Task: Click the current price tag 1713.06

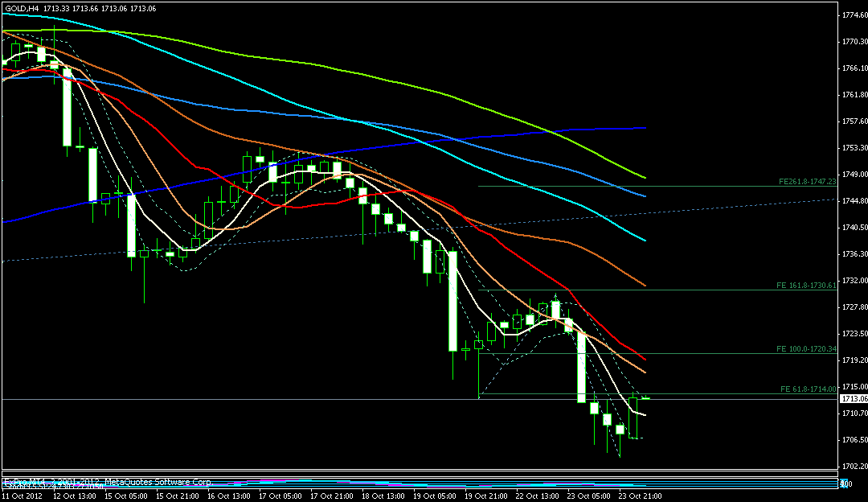Action: coord(853,399)
